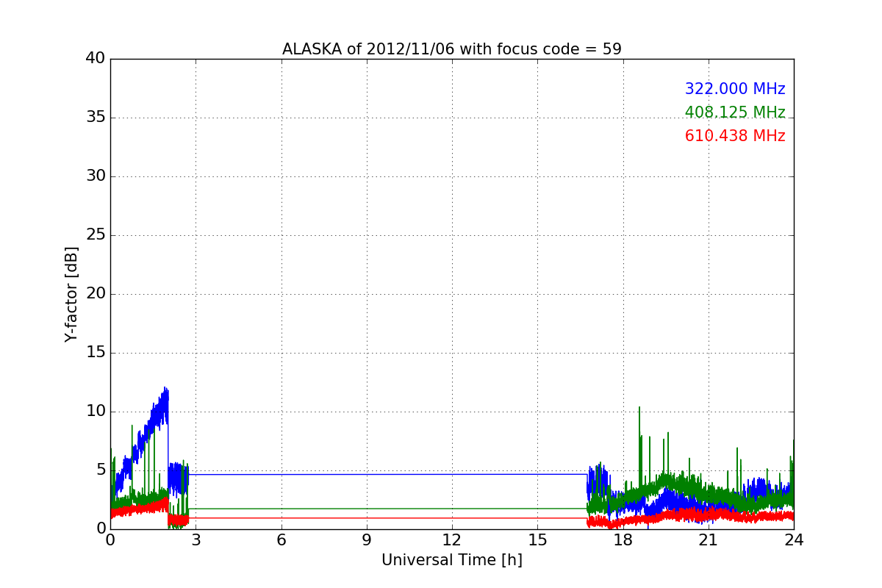This screenshot has width=882, height=588.
Task: Click the x-axis tick label 21
Action: pos(709,540)
